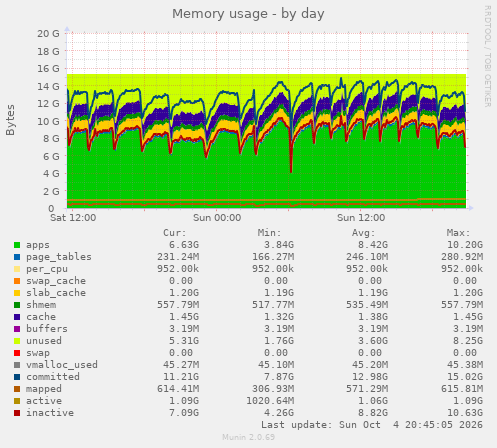Click the 'Memory usage - by day' title
The height and width of the screenshot is (448, 497).
[x=248, y=14]
